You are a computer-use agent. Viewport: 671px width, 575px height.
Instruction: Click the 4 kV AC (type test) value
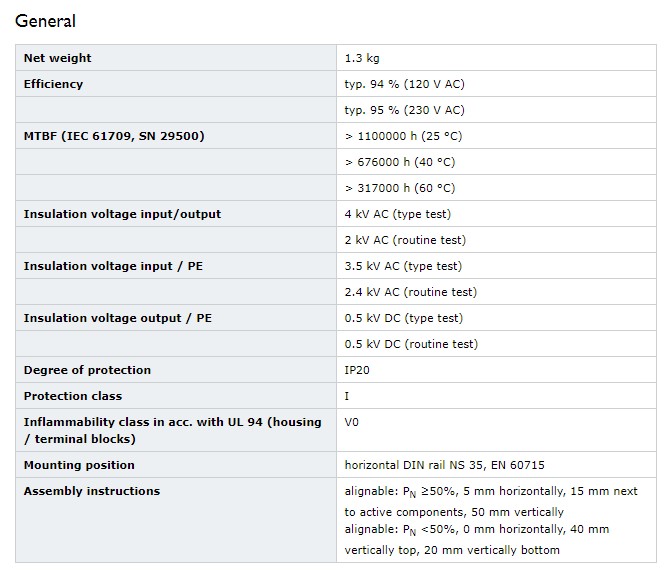[x=397, y=214]
